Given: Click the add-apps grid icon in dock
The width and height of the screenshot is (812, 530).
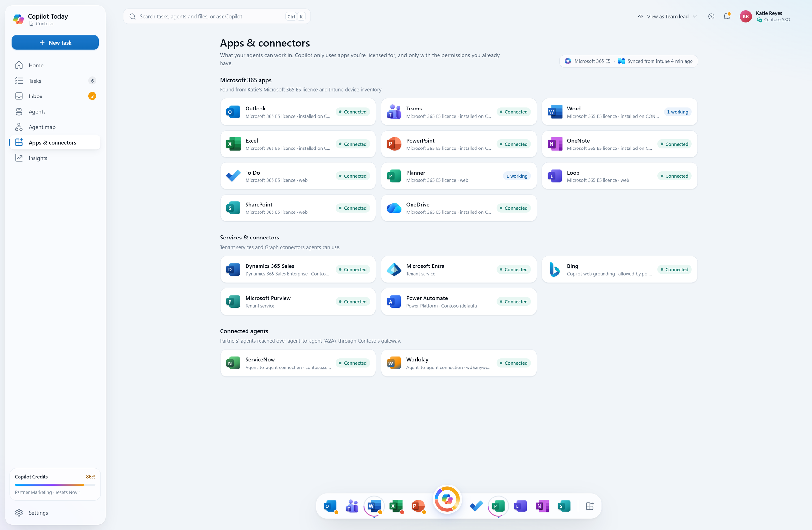Looking at the screenshot, I should [590, 506].
